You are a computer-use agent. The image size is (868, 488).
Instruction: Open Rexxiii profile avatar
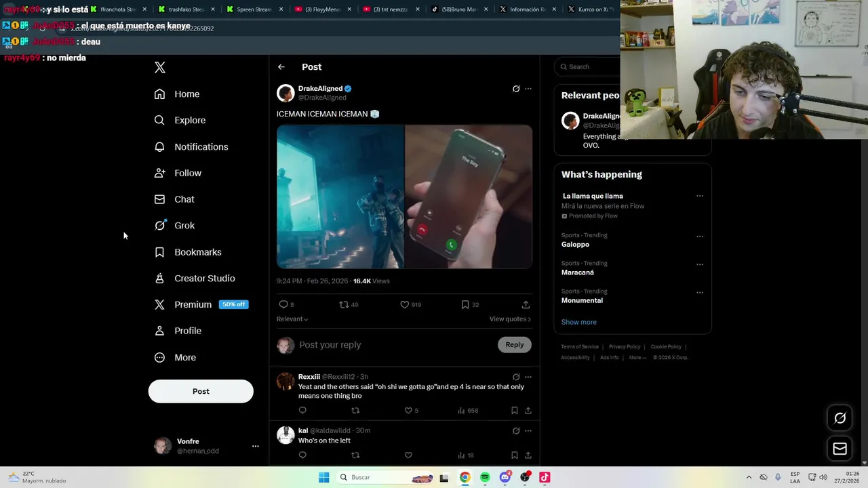[285, 382]
